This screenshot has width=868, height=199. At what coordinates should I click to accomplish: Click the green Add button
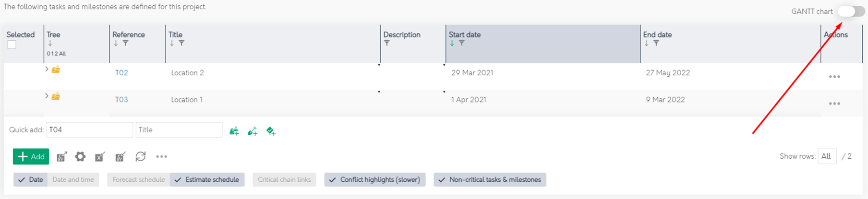pyautogui.click(x=31, y=157)
